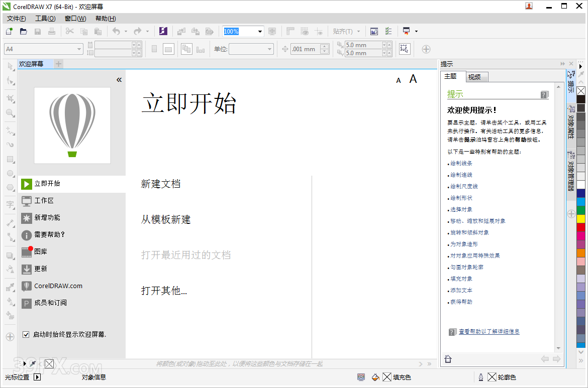Viewport: 588px width, 388px height.
Task: Click the CorelDRAW balloon logo thumbnail
Action: tap(72, 125)
